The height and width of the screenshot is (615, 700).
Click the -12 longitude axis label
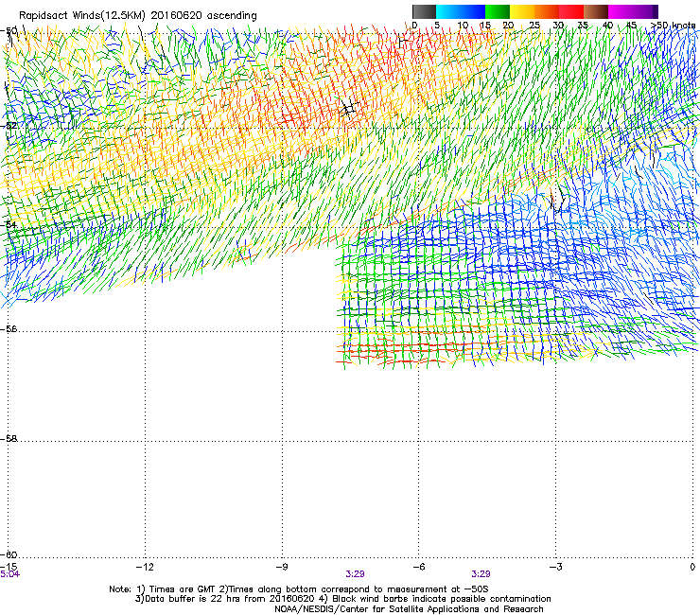145,567
